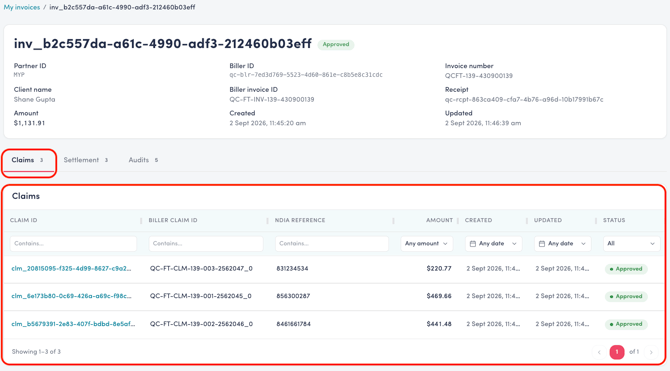Open the Updated Any date filter
This screenshot has width=670, height=371.
coord(563,244)
